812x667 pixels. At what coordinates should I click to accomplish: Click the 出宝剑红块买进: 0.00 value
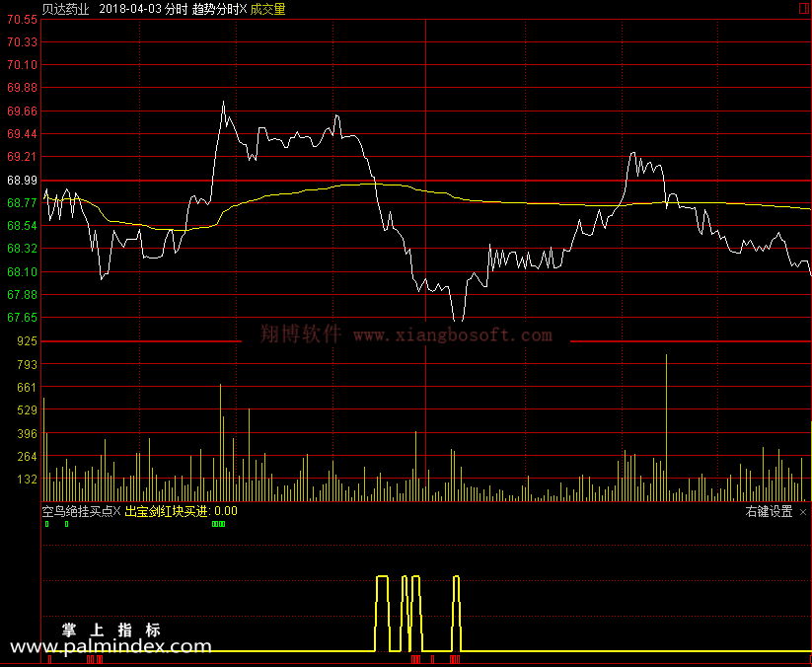(x=182, y=512)
